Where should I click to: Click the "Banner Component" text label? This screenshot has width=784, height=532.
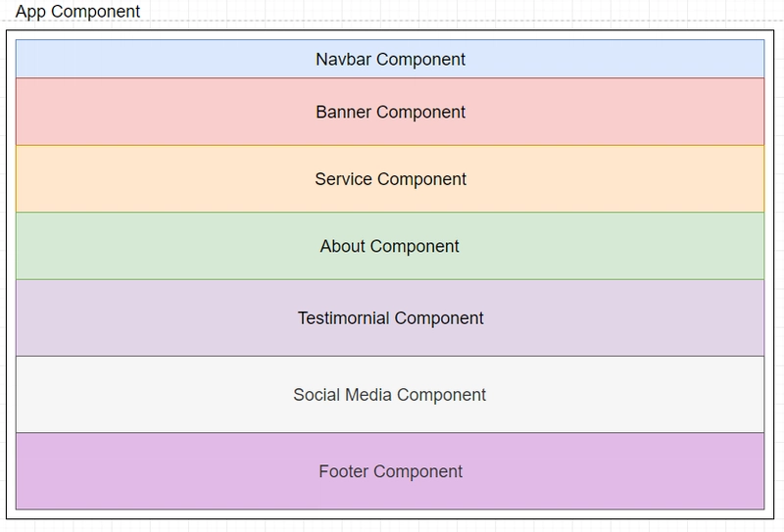click(390, 112)
